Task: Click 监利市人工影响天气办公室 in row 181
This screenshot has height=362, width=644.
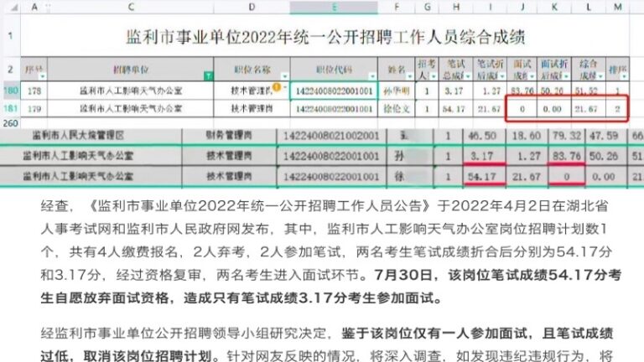Action: click(x=131, y=109)
